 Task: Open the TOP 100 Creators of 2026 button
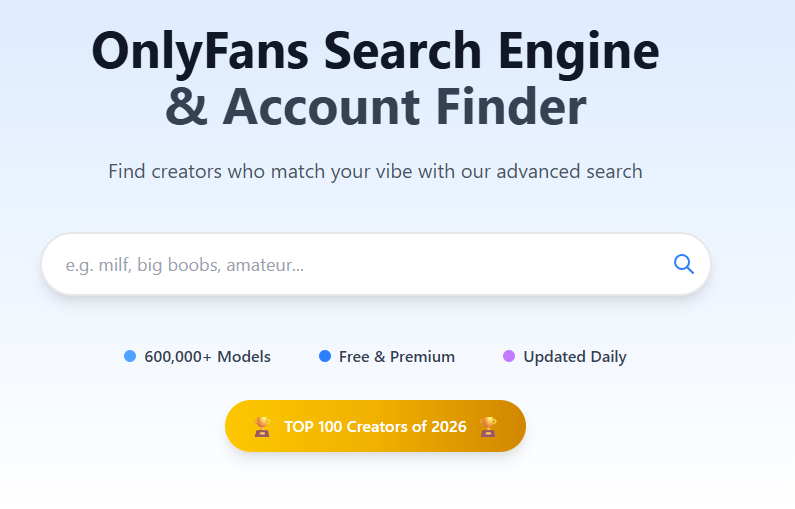(375, 427)
